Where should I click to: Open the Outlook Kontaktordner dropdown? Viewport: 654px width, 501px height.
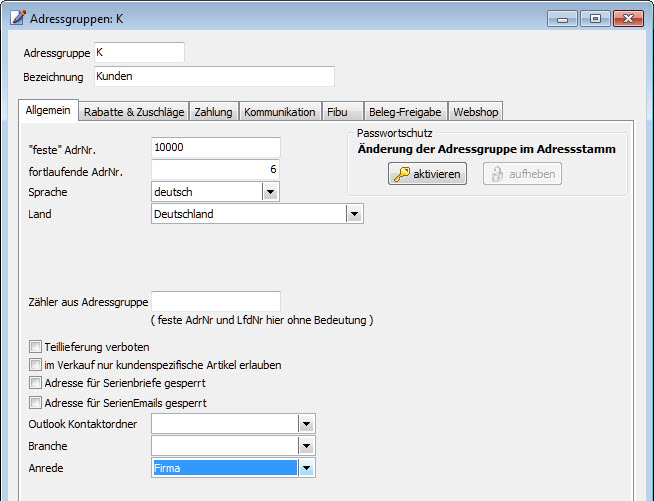tap(306, 424)
